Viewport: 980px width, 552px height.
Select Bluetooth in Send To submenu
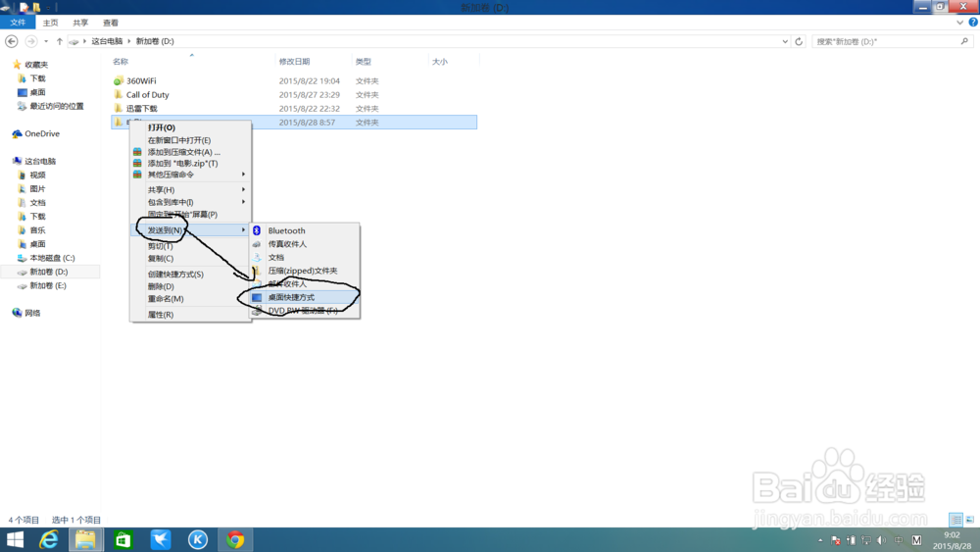[305, 230]
